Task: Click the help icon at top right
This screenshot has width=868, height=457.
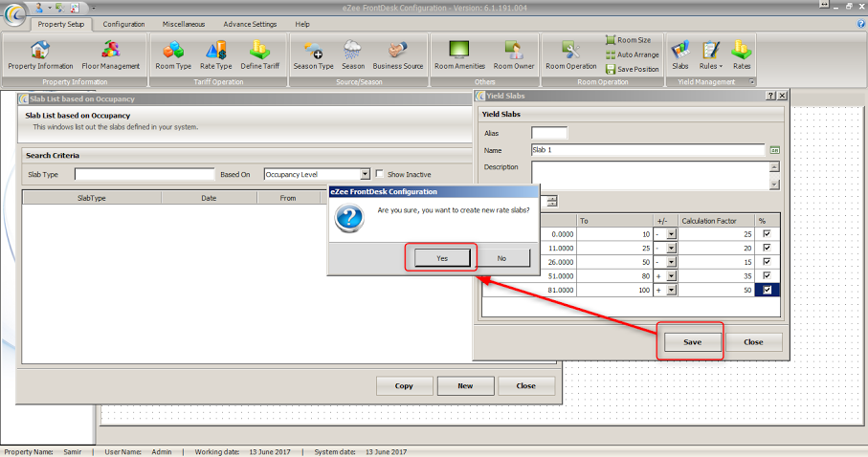Action: coord(860,24)
